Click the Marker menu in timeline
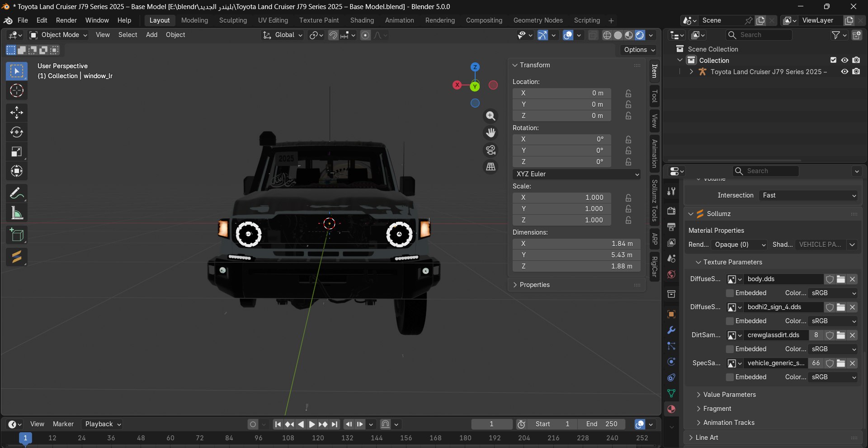 [63, 424]
